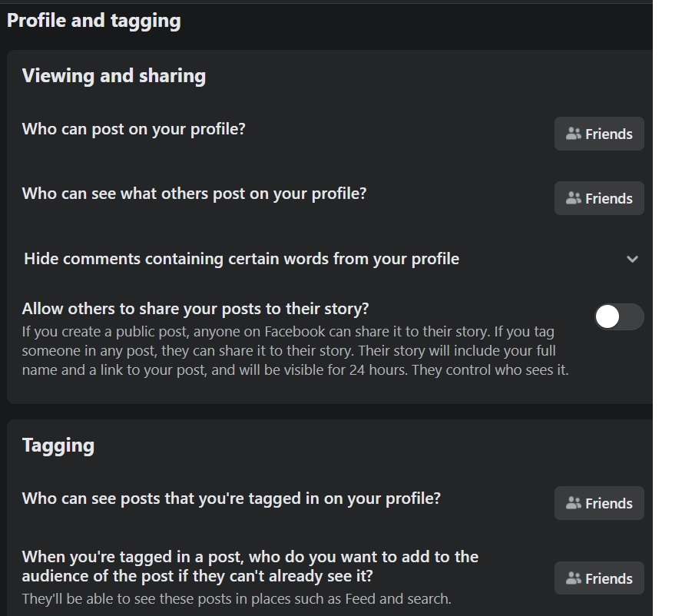Select 'Who can see what others post' label
Viewport: 692px width, 616px height.
[x=194, y=194]
